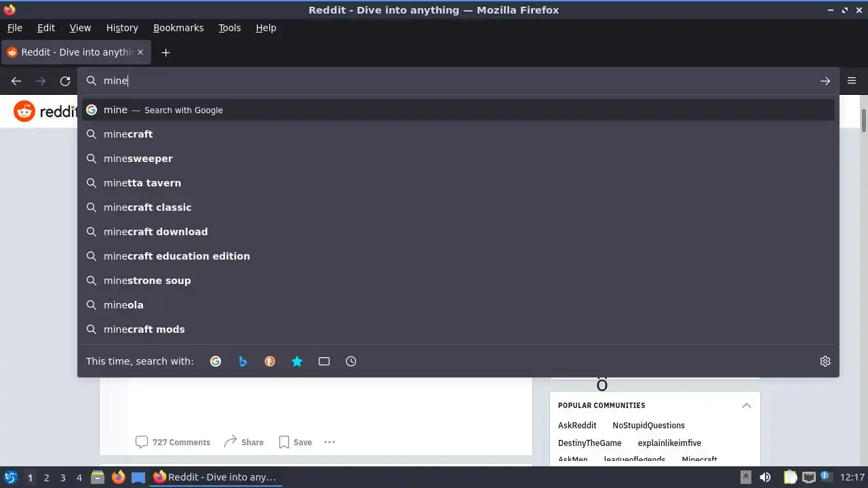The height and width of the screenshot is (488, 868).
Task: Open the NoStupidQuestions community link
Action: 648,426
